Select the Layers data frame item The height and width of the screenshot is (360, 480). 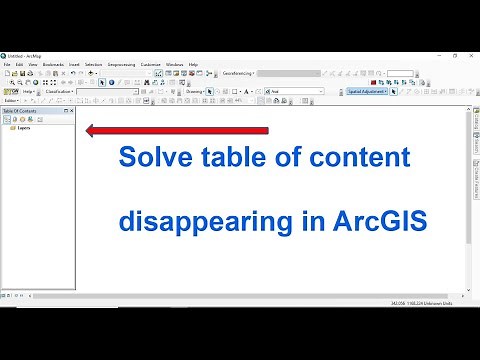click(20, 128)
